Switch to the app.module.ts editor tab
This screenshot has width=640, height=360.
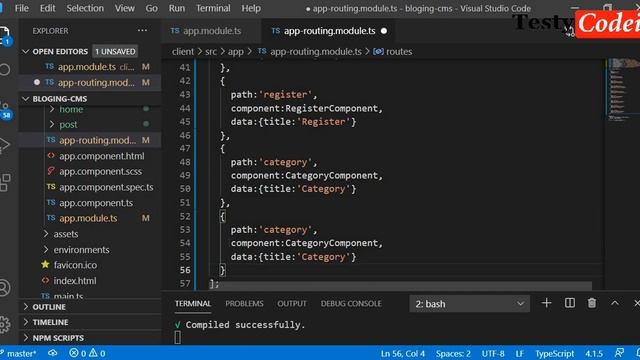pos(211,31)
